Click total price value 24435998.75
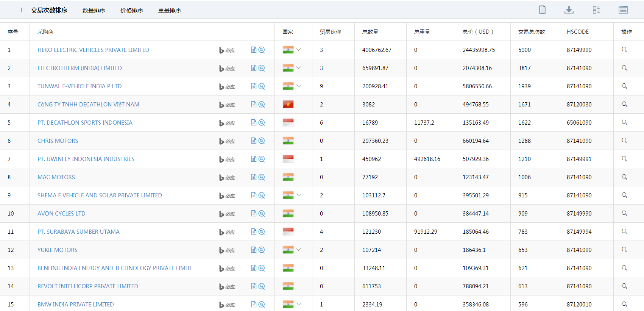 479,50
